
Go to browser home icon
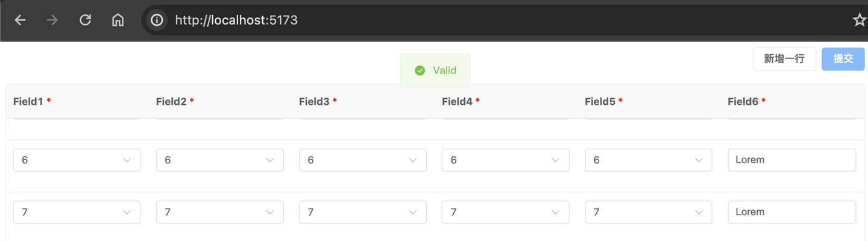click(118, 20)
